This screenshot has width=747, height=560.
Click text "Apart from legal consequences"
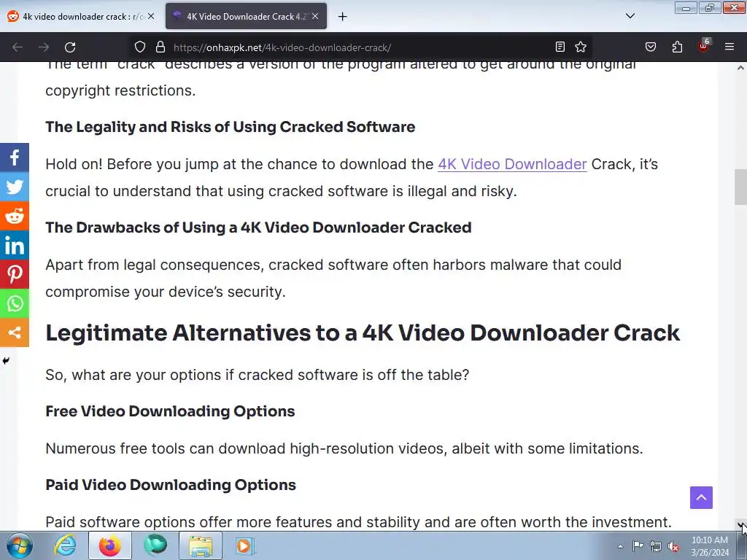(155, 265)
